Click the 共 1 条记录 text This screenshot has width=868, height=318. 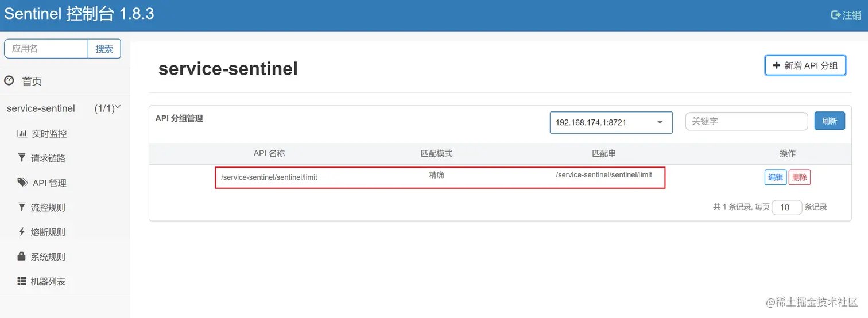pos(733,207)
